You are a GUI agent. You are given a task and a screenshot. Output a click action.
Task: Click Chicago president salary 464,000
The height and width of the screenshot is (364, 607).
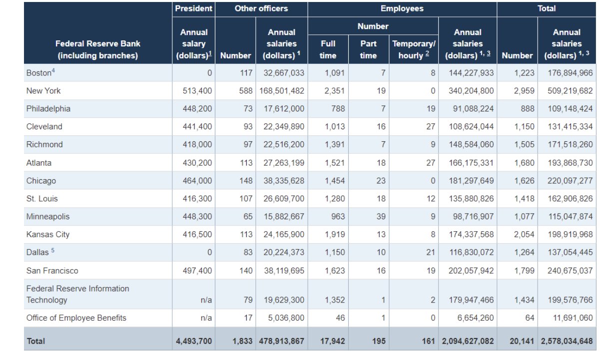(198, 181)
